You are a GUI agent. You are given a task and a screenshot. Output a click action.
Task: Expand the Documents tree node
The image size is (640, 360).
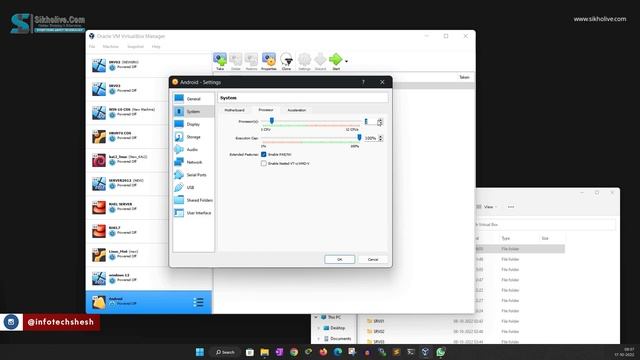tap(318, 338)
